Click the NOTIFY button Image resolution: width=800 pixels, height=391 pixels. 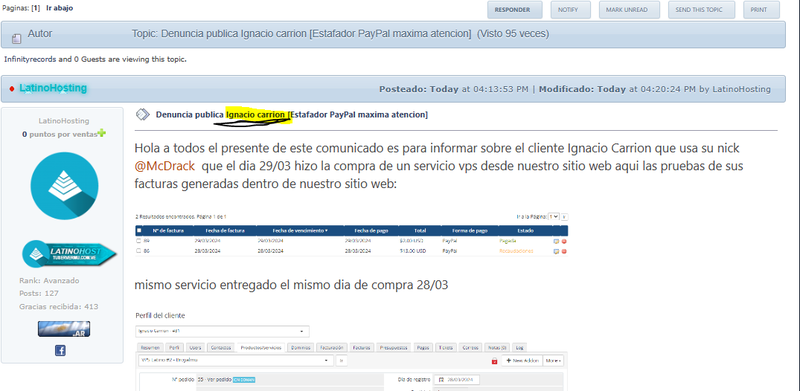pos(570,10)
